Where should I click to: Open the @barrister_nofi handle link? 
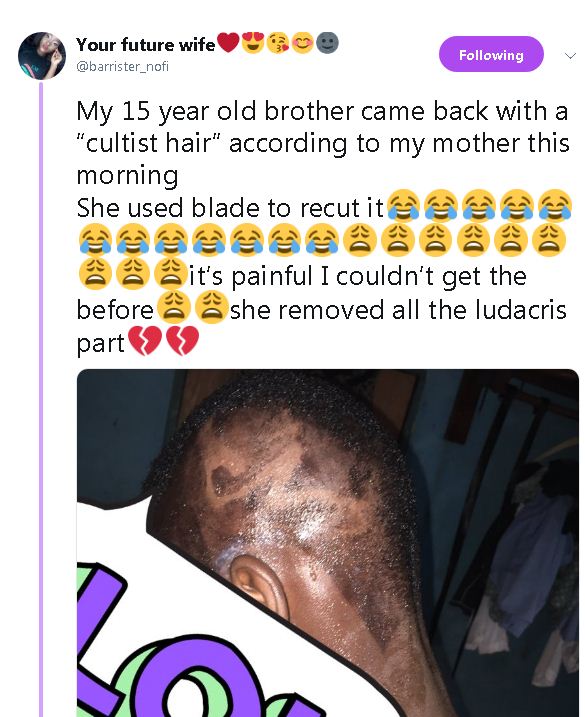coord(123,67)
